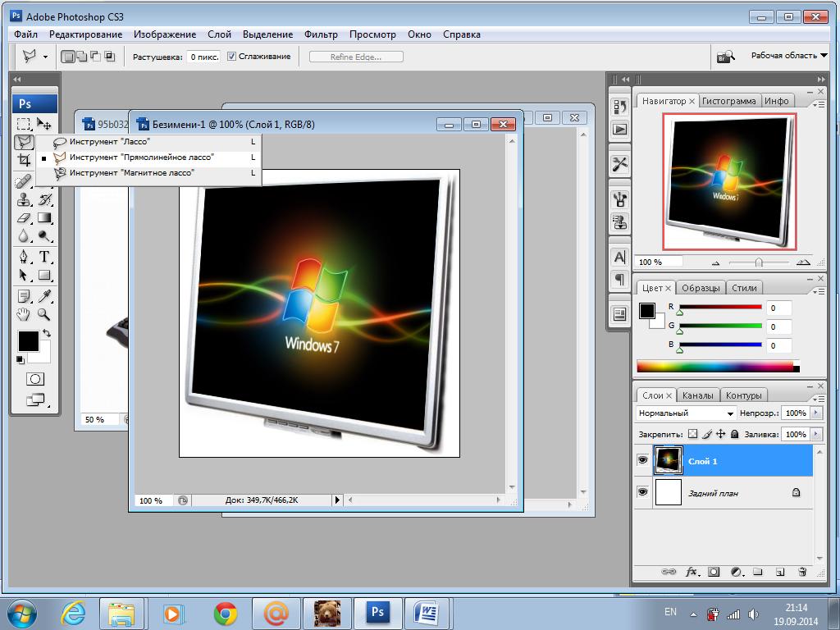Click the Go to Bridge icon

pyautogui.click(x=726, y=56)
